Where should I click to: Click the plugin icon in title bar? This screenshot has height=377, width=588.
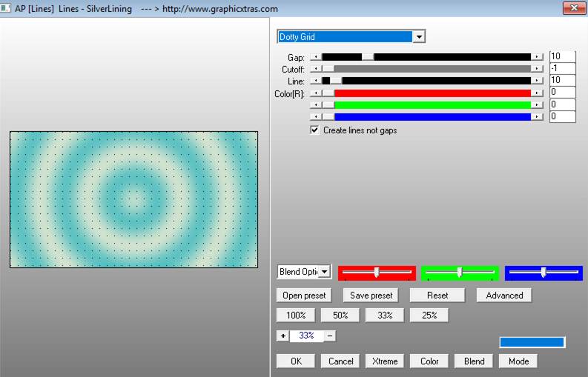pos(5,7)
